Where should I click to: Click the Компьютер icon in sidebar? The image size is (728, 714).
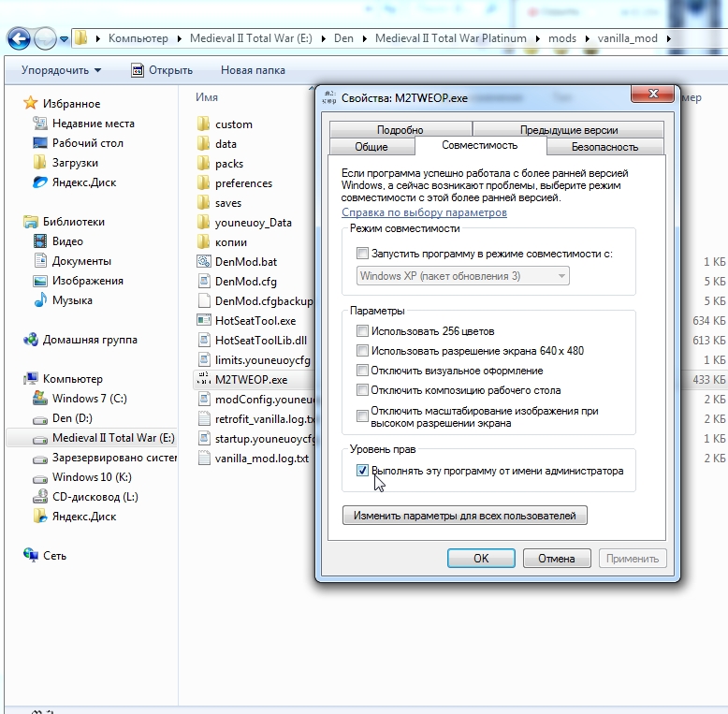pos(31,378)
